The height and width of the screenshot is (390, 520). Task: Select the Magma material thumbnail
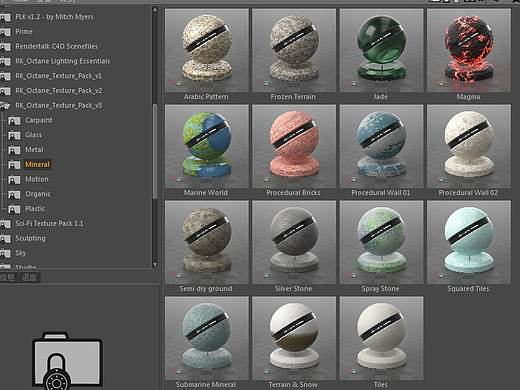point(469,50)
